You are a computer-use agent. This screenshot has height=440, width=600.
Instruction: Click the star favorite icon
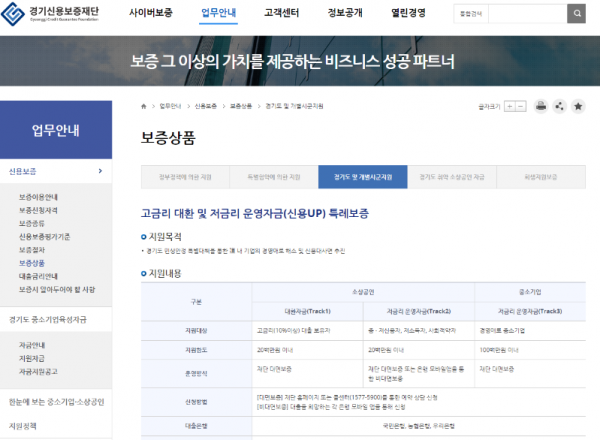(577, 106)
